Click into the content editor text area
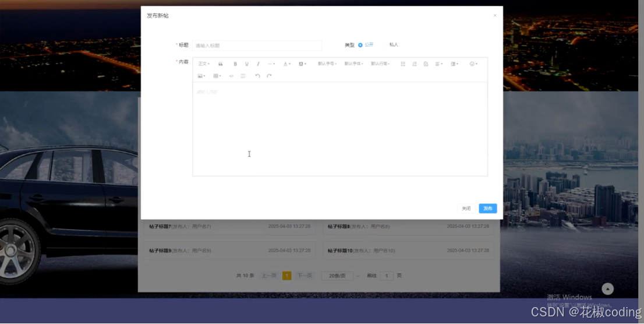This screenshot has height=324, width=644. 340,129
